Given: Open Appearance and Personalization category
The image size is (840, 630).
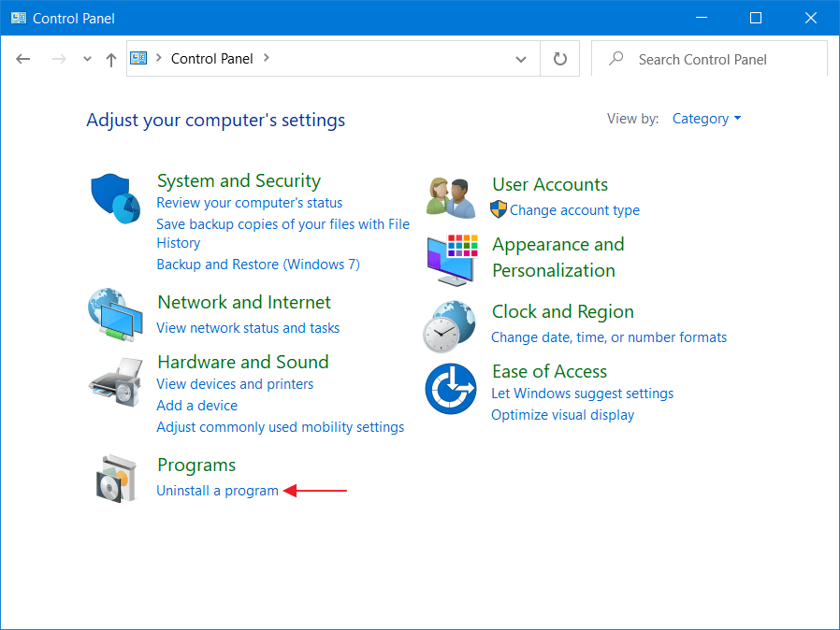Looking at the screenshot, I should pyautogui.click(x=558, y=257).
